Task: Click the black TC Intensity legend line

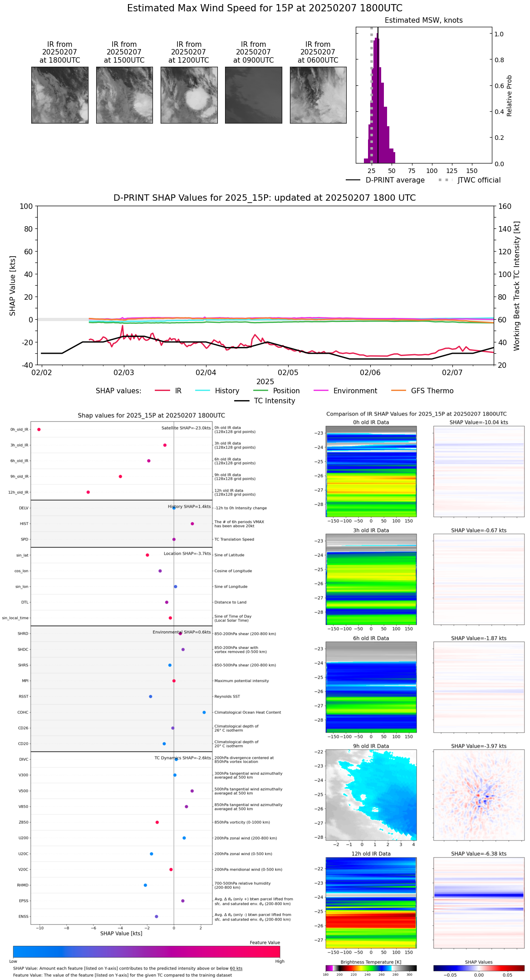Action: [x=242, y=401]
